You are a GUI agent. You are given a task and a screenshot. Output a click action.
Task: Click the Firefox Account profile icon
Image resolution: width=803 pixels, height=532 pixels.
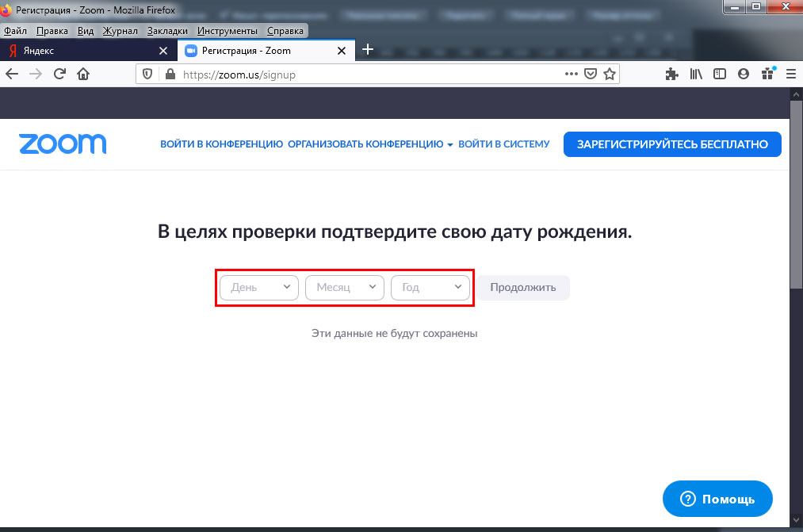(743, 73)
